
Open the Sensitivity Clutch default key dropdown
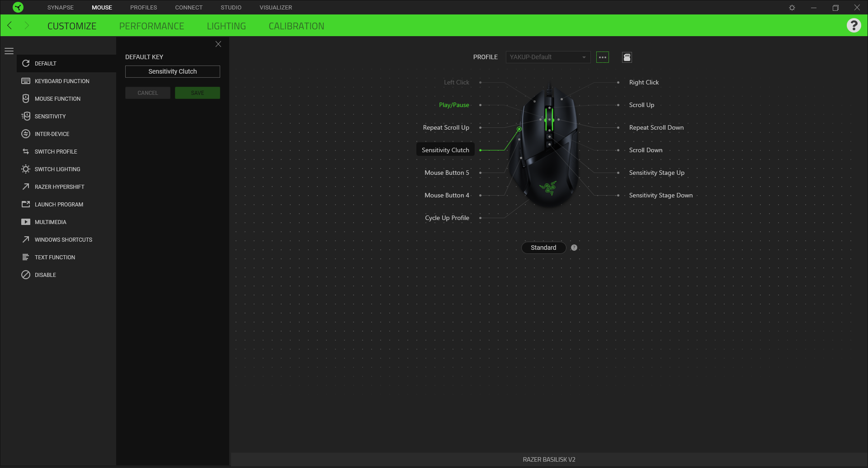[x=173, y=71]
